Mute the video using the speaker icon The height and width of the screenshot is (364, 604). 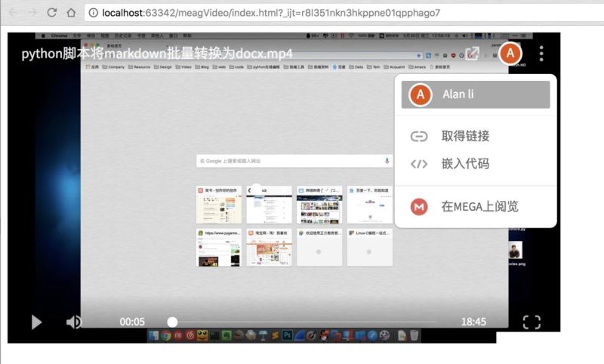tap(73, 322)
